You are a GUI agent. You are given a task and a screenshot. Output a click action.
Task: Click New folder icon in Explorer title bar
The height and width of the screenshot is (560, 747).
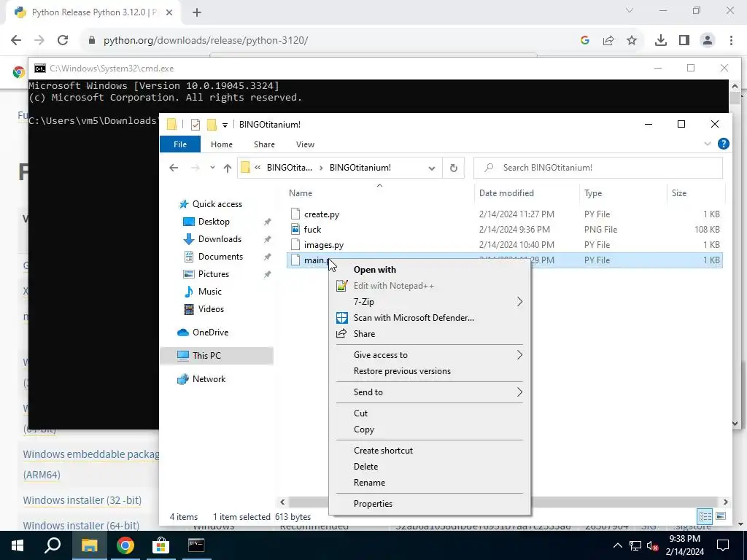212,125
